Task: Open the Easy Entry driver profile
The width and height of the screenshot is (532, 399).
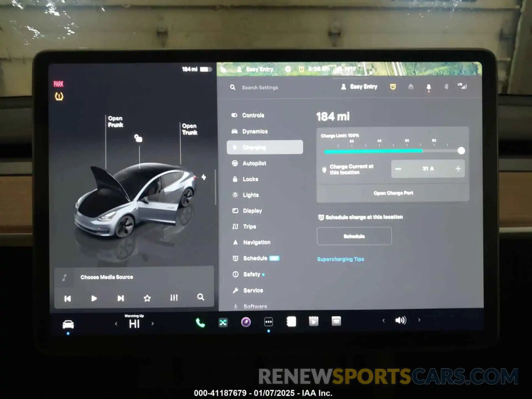Action: 359,87
